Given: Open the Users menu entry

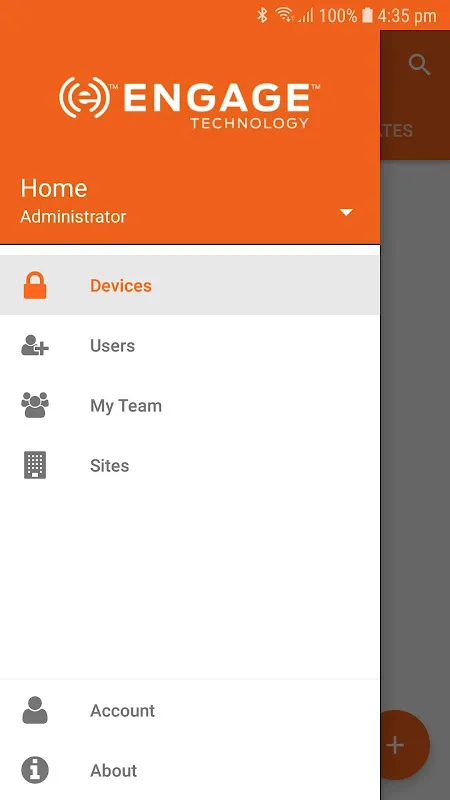Looking at the screenshot, I should click(x=190, y=345).
